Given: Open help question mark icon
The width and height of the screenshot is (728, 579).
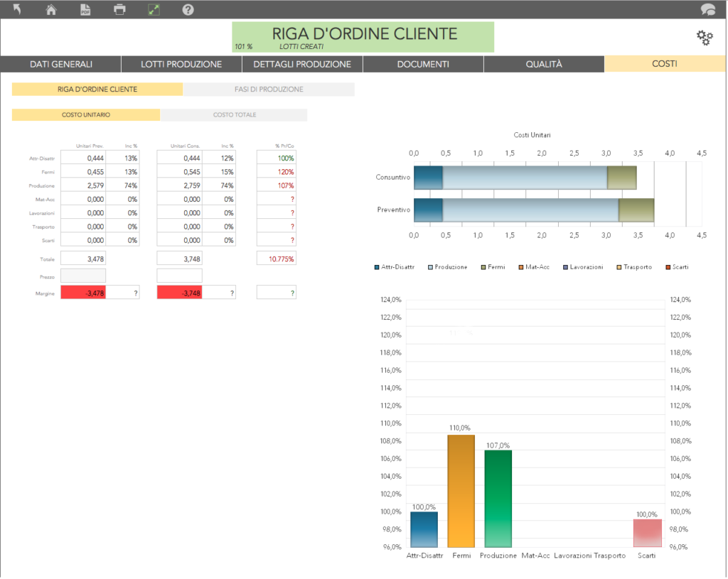Looking at the screenshot, I should (188, 9).
